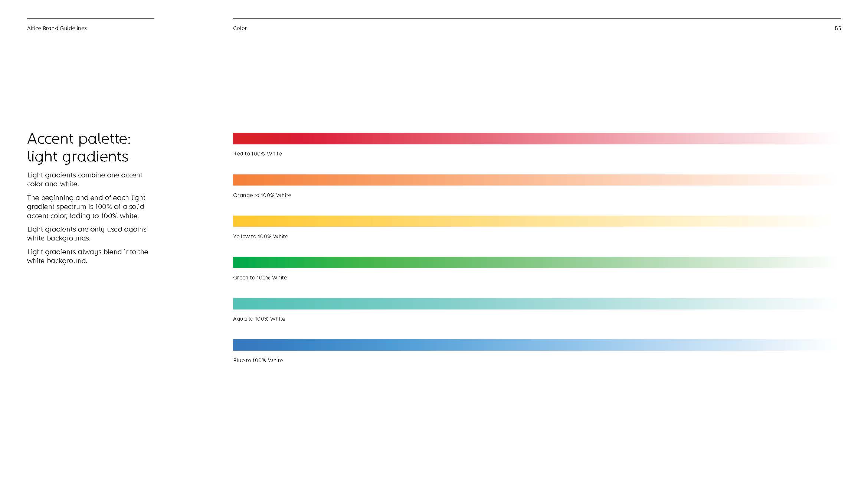
Task: Click the 'Accent palette: light gradients' heading
Action: click(79, 148)
